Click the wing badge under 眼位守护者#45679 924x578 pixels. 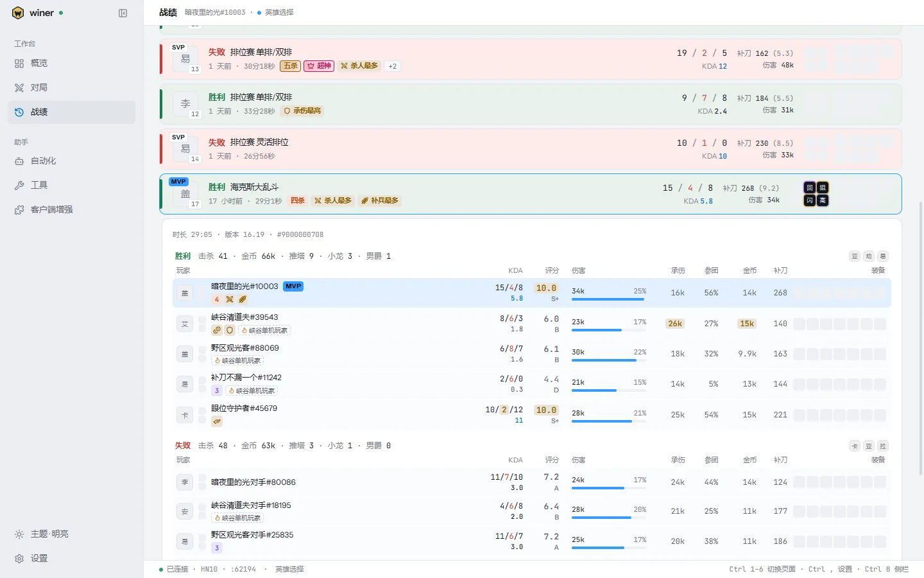217,421
